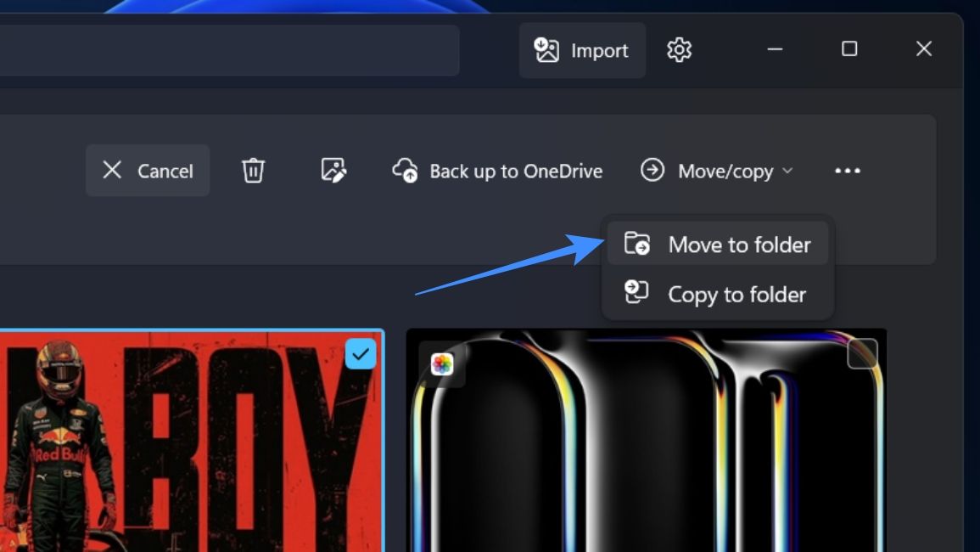
Task: Check the selection box on black abstract photo
Action: (x=862, y=354)
